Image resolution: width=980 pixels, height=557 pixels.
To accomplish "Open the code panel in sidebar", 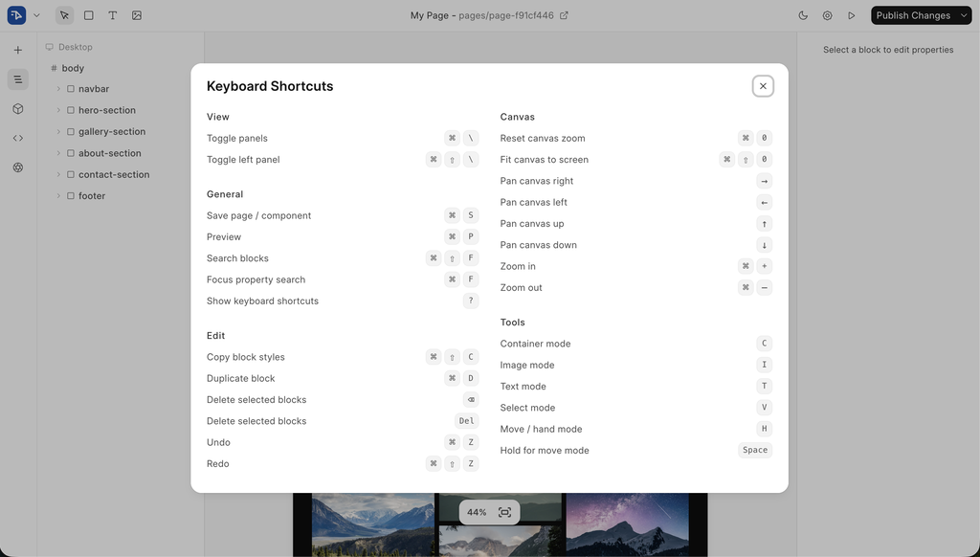I will tap(18, 138).
